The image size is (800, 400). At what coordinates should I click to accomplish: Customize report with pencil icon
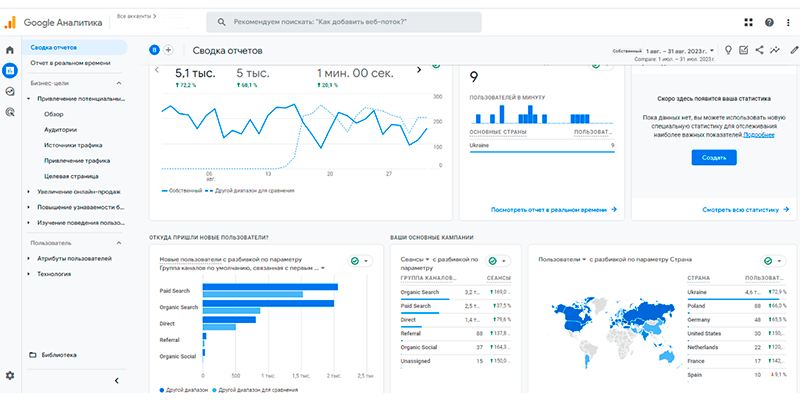pyautogui.click(x=794, y=50)
